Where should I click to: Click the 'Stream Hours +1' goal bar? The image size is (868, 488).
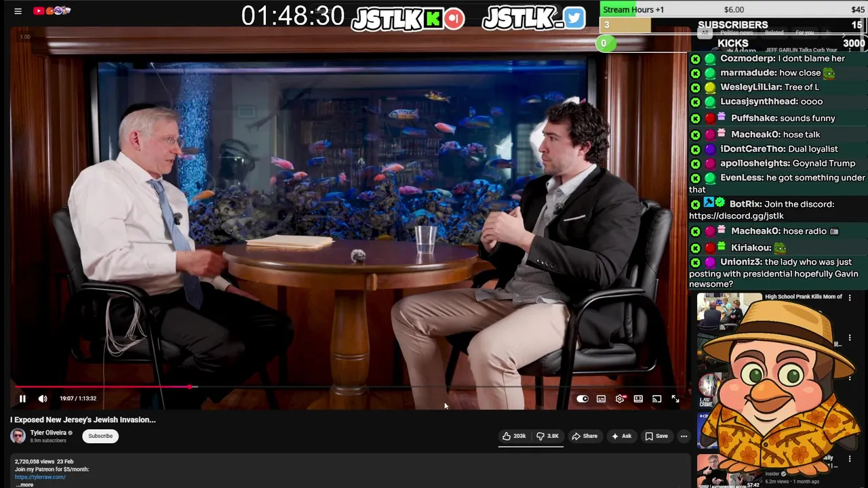732,9
